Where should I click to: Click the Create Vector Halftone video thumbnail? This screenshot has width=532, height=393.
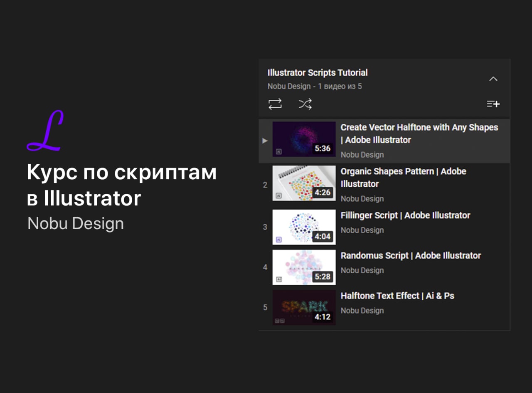pyautogui.click(x=304, y=139)
